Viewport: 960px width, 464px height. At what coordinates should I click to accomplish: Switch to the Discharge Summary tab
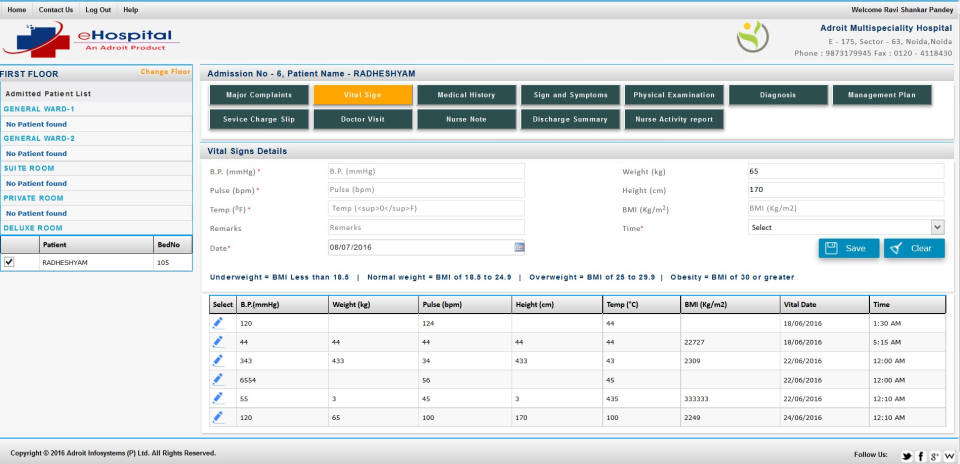[571, 119]
